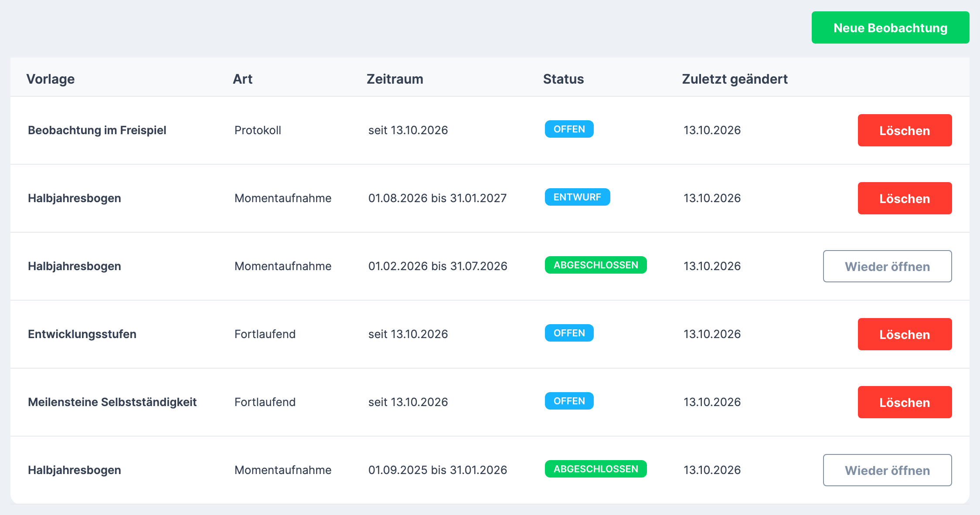This screenshot has width=980, height=515.
Task: Select Fortlaufend in the Entwicklungsstufen row
Action: tap(265, 334)
